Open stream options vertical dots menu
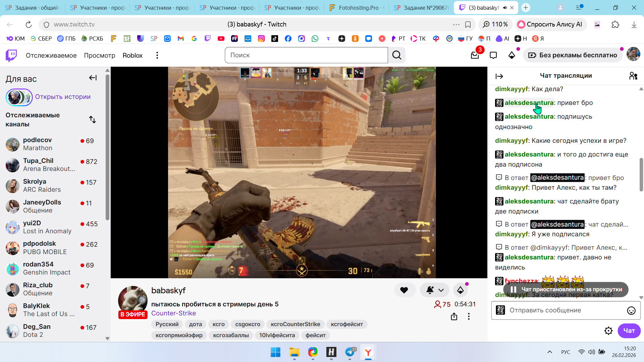 [469, 316]
